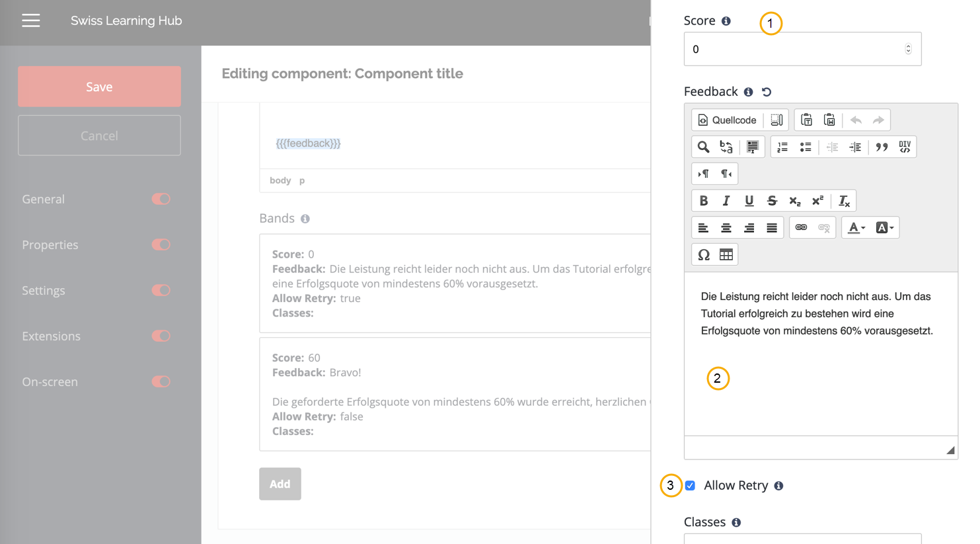The width and height of the screenshot is (980, 544).
Task: Reset the Feedback field with the revert icon
Action: pos(767,92)
